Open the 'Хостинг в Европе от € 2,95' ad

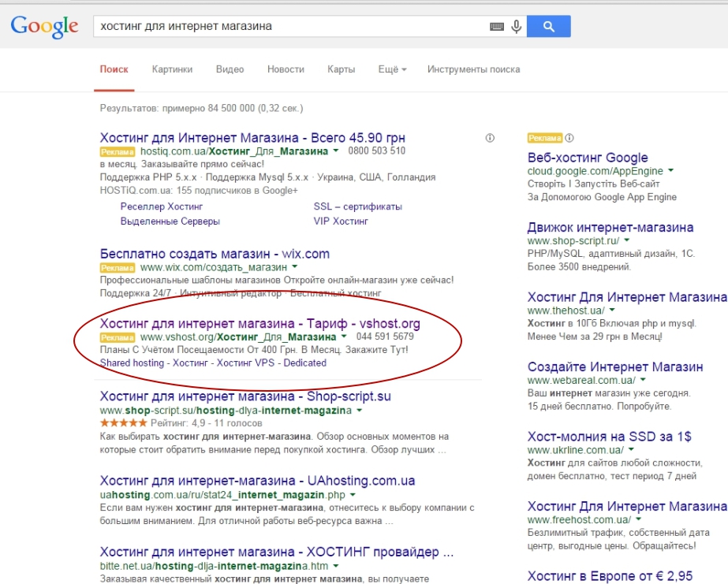coord(610,576)
